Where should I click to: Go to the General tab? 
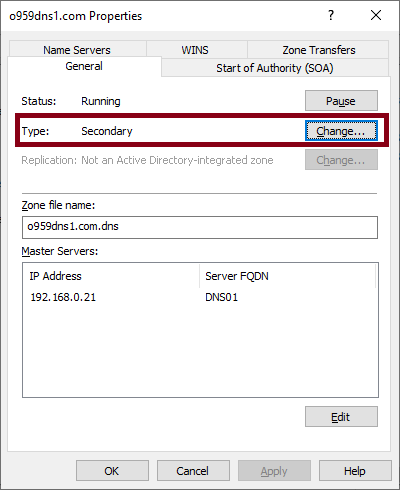point(84,66)
